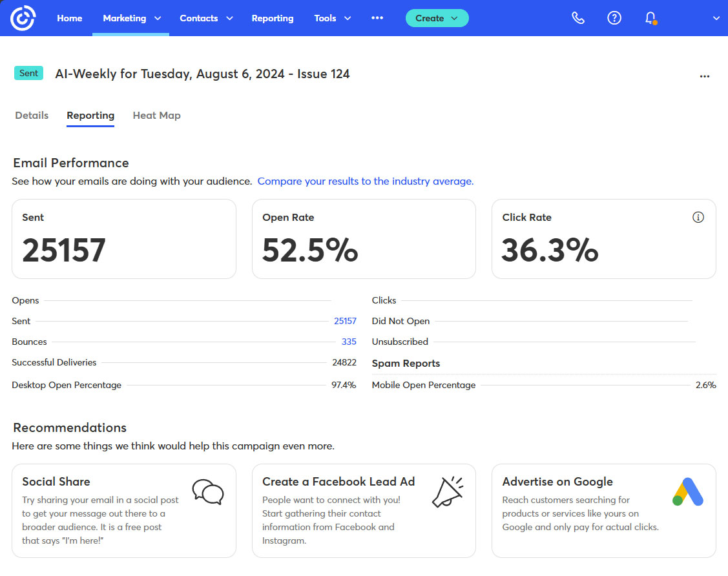Expand the account menu chevron
This screenshot has height=576, width=728.
(x=716, y=18)
